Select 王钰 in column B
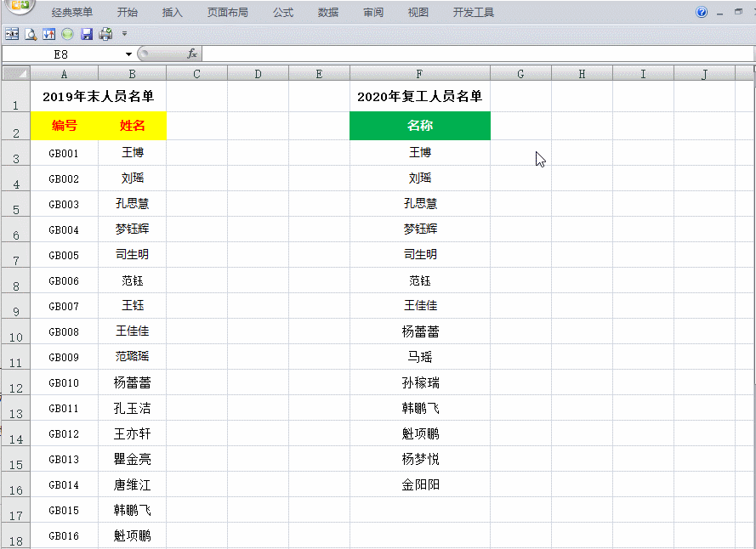The width and height of the screenshot is (756, 549). (132, 306)
